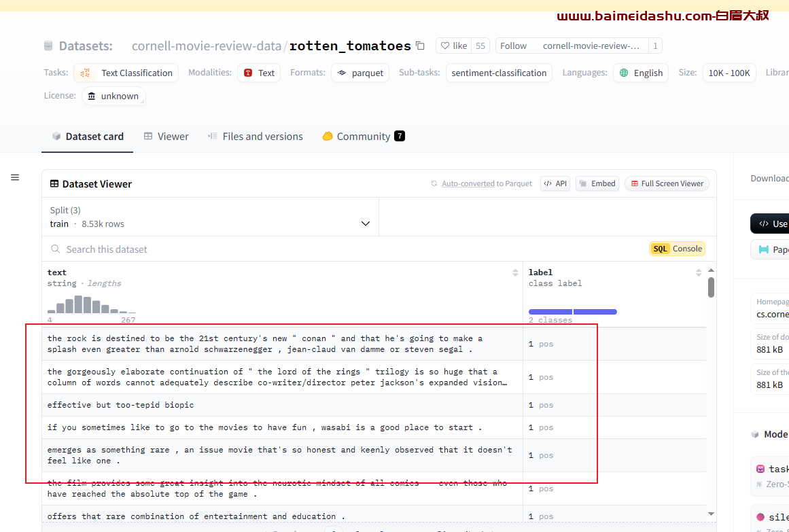Select the 10K - 100K size tag
Image resolution: width=789 pixels, height=532 pixels.
[729, 73]
